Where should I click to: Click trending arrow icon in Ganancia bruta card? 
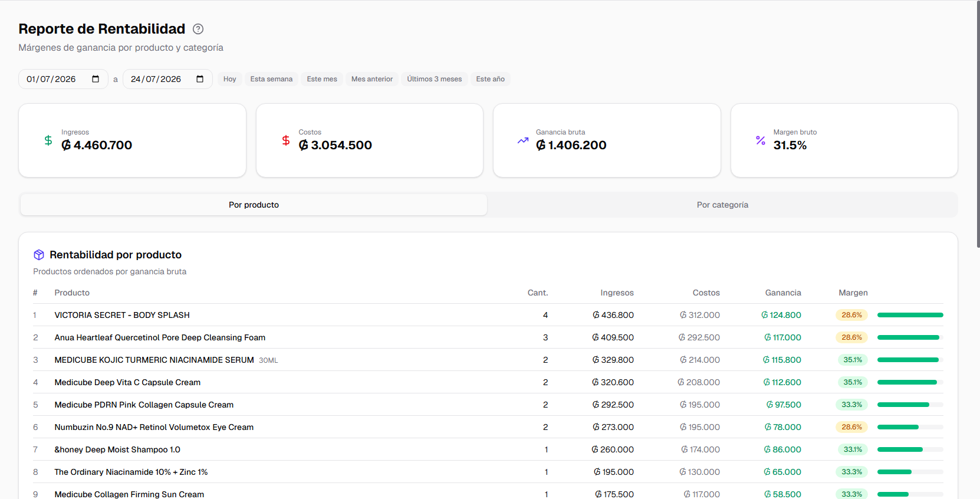point(523,140)
